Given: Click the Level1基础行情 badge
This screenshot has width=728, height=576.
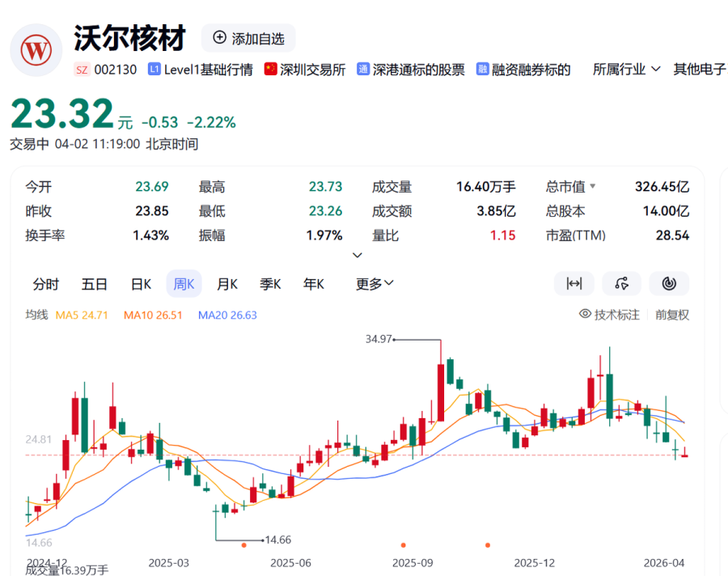Looking at the screenshot, I should (201, 70).
